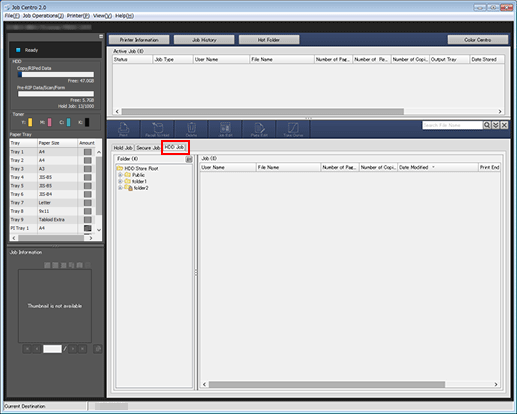Screen dimensions: 517x414
Task: Open advanced search options chevron
Action: (x=496, y=125)
